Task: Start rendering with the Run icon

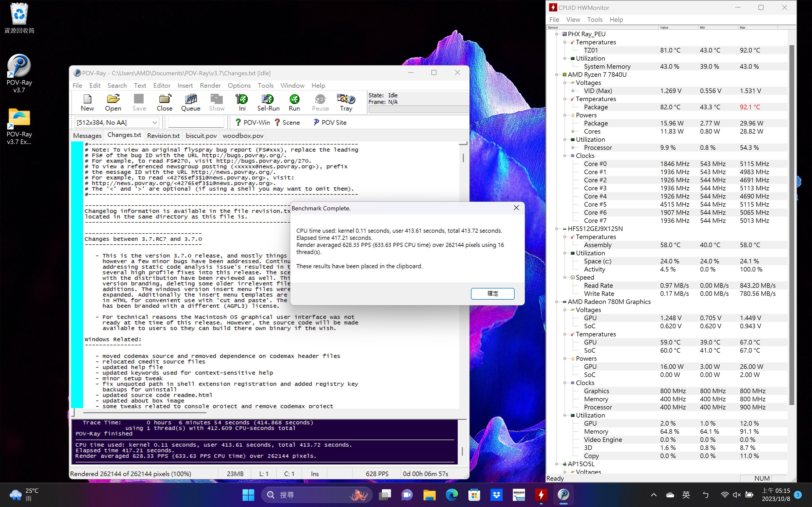Action: [294, 102]
